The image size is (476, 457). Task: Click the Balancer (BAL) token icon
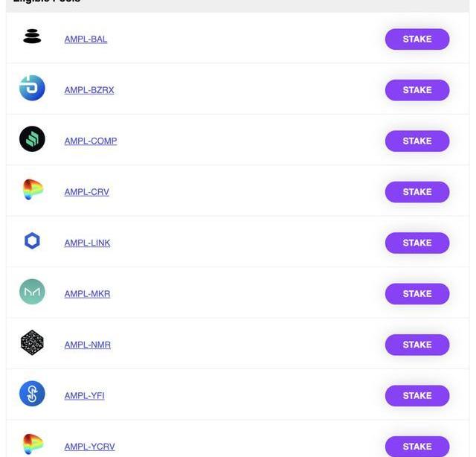[32, 36]
